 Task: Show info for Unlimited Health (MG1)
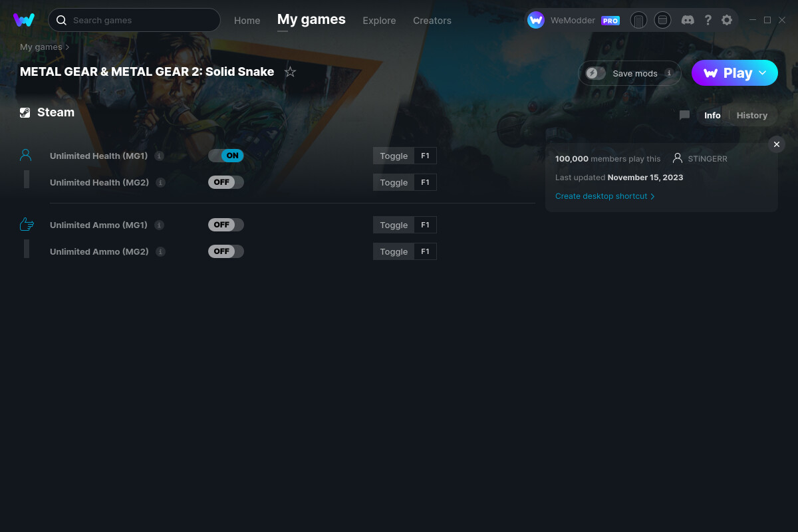[160, 156]
